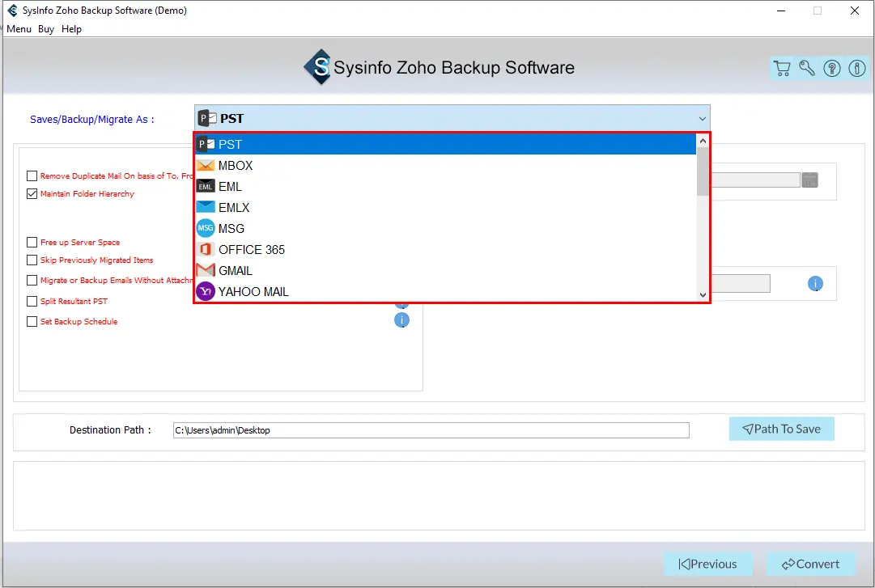The width and height of the screenshot is (875, 588).
Task: Open the help question mark icon
Action: 832,68
